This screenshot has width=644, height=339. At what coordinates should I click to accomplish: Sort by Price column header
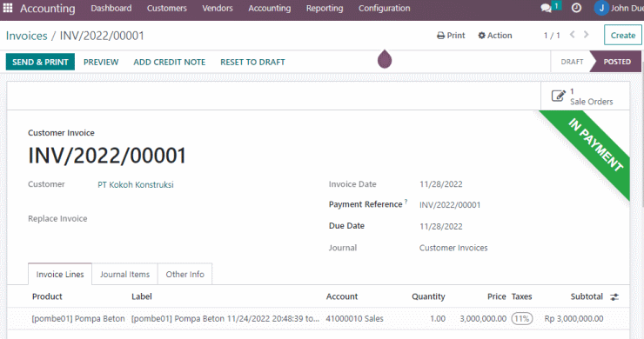[497, 296]
